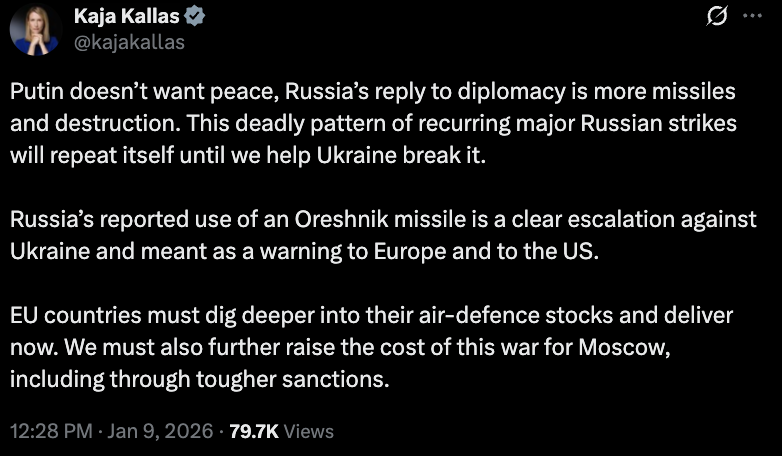The image size is (782, 456).
Task: Click the Jan 9, 2026 date
Action: tap(160, 432)
